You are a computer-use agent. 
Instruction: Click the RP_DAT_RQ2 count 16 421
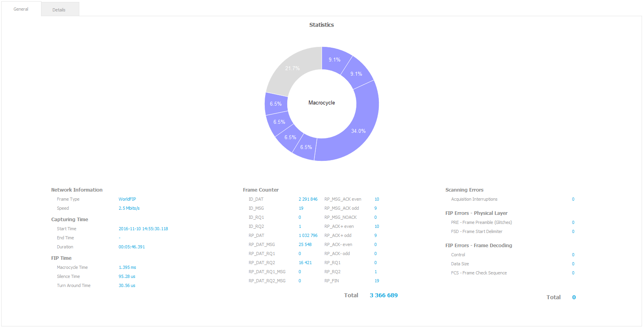(x=305, y=263)
